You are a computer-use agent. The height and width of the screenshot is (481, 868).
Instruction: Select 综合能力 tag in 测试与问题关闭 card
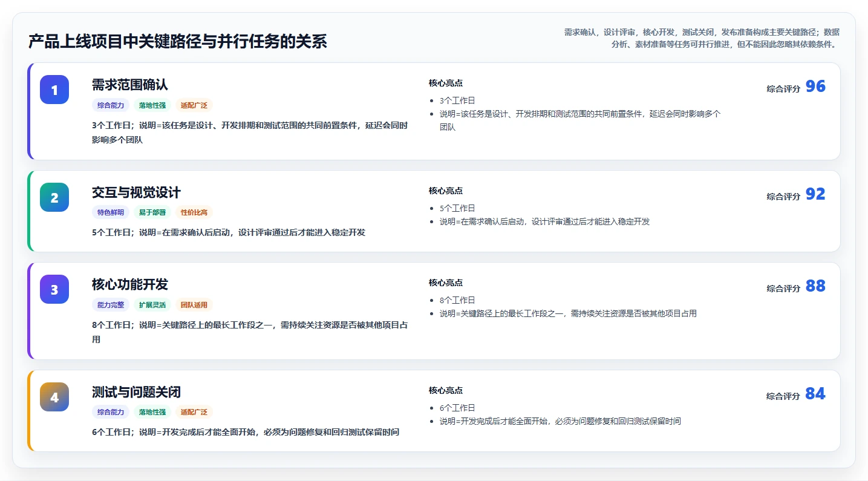(x=111, y=412)
